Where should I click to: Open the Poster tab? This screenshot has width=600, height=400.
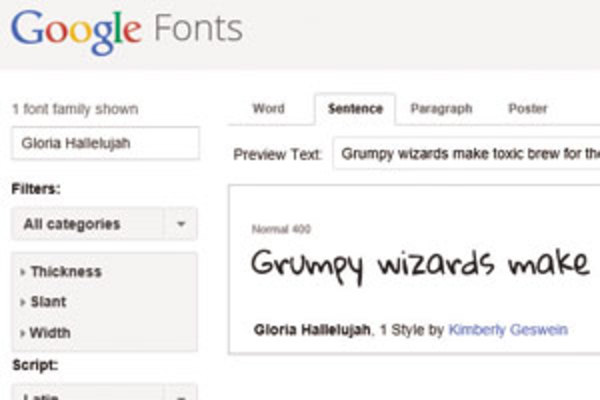(x=528, y=109)
